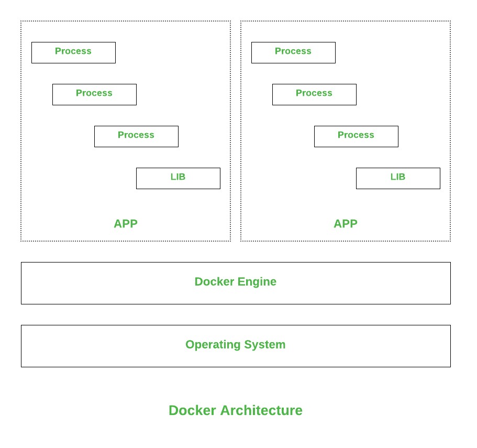477x448 pixels.
Task: Click the APP label of the right container
Action: (x=346, y=224)
